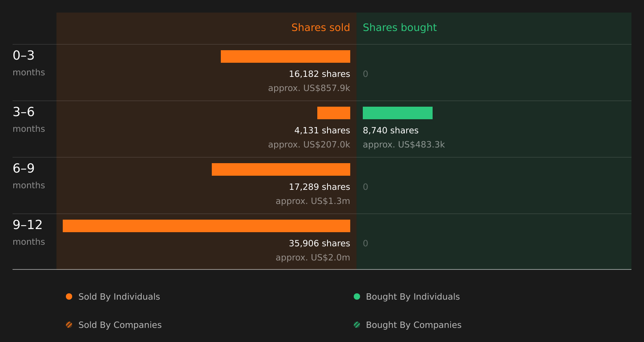Viewport: 644px width, 342px height.
Task: Click the 35,906 shares value
Action: click(x=320, y=244)
